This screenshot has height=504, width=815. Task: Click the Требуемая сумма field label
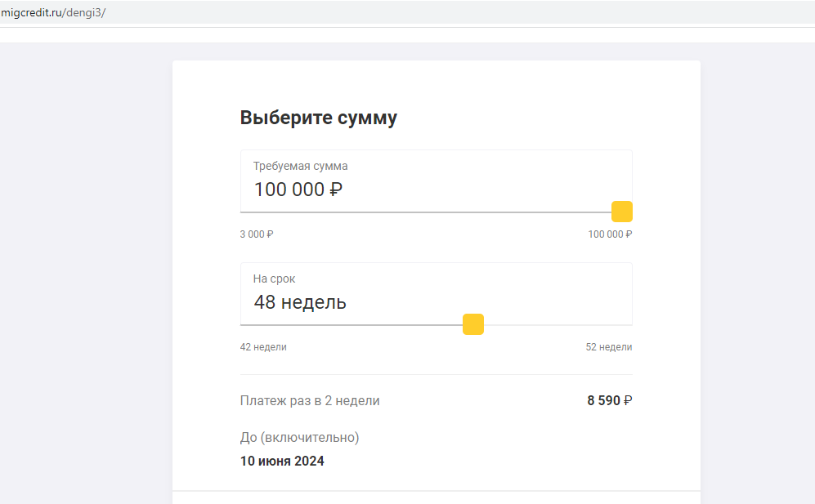click(x=301, y=167)
